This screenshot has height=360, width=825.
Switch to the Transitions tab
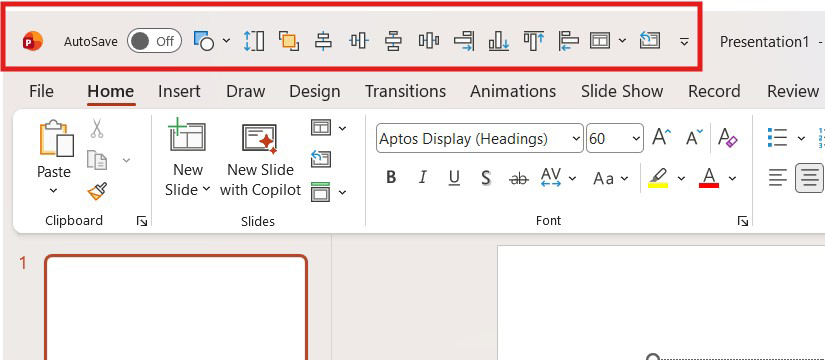click(x=406, y=91)
